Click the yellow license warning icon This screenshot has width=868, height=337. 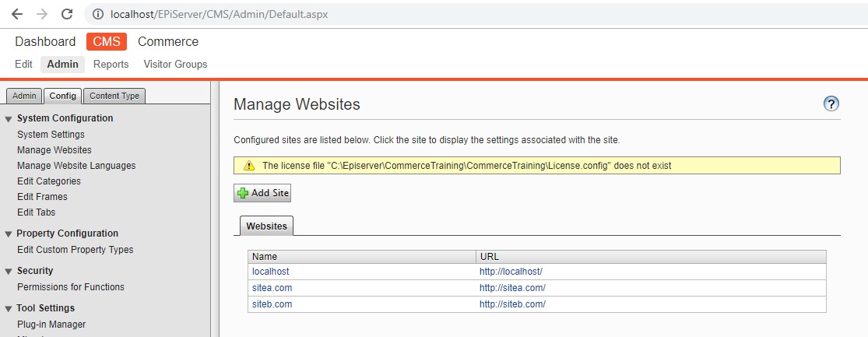click(248, 166)
